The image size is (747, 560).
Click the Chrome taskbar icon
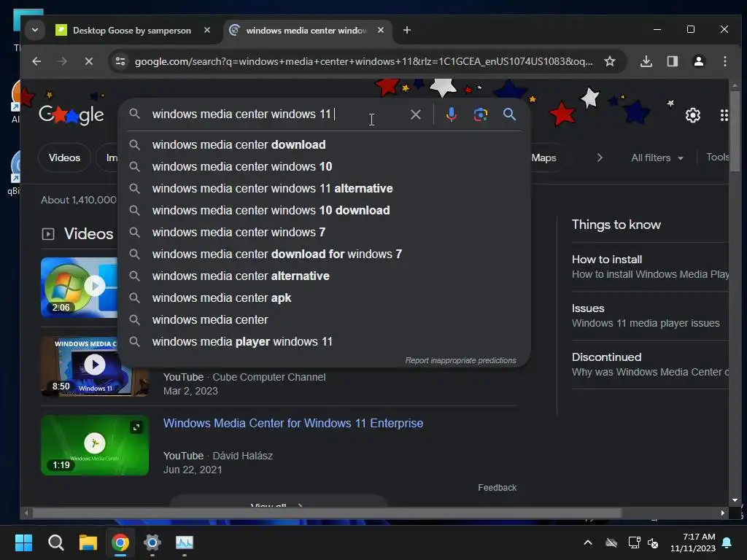[120, 542]
